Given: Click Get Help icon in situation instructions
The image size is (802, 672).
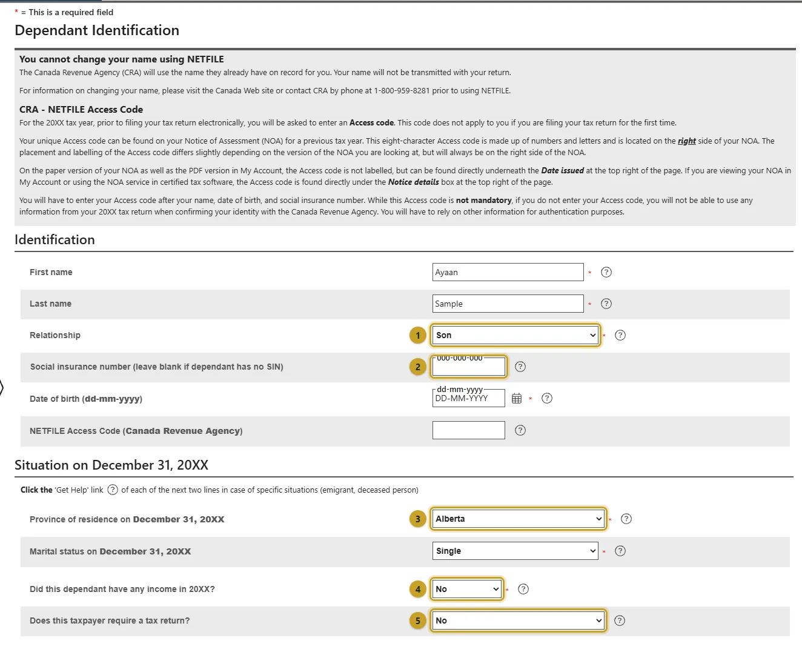Looking at the screenshot, I should click(113, 490).
